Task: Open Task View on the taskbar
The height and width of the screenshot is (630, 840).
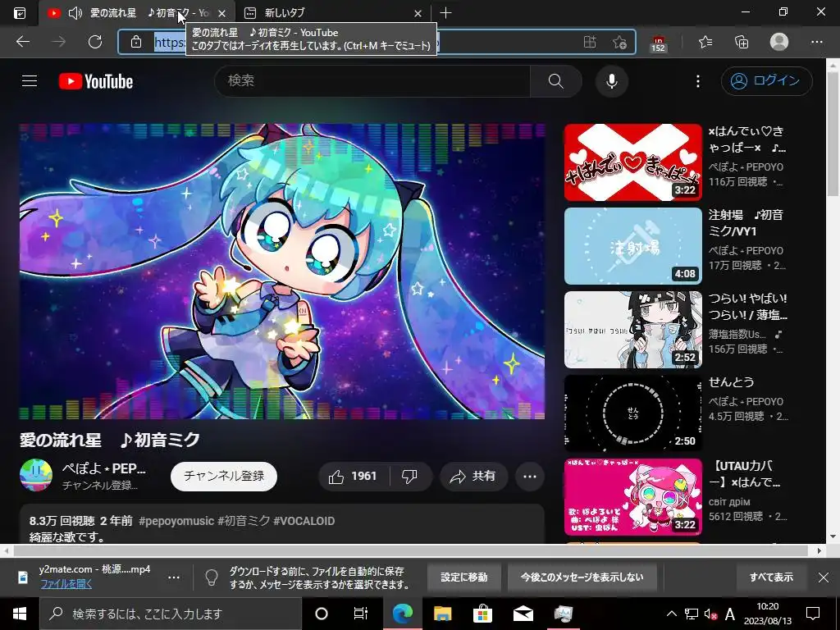Action: [x=361, y=614]
